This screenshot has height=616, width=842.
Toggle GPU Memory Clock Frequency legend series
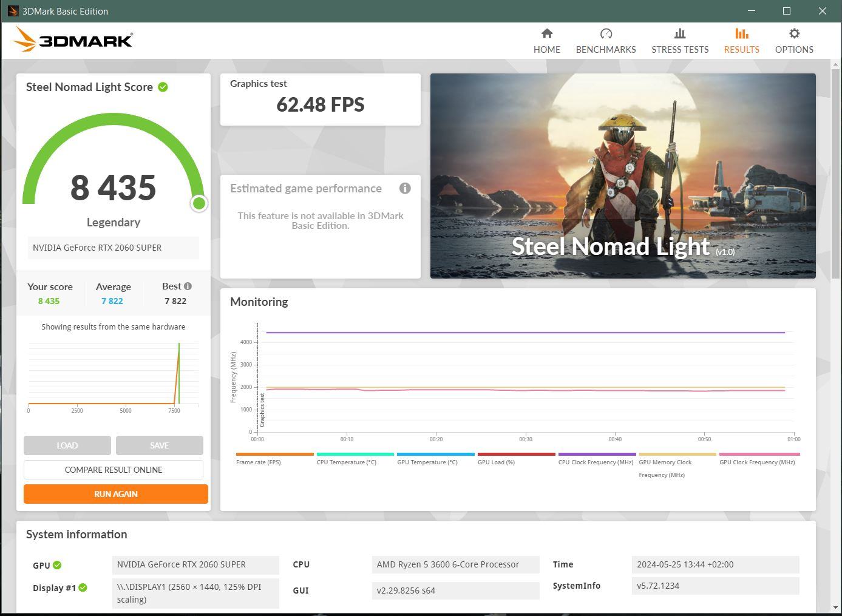[x=677, y=465]
